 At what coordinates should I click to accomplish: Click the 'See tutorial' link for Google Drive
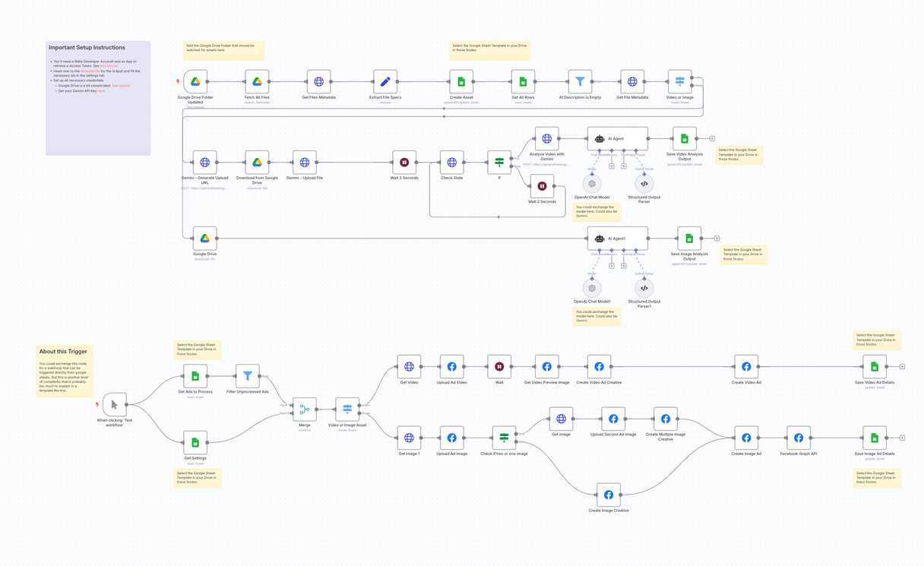tap(122, 86)
